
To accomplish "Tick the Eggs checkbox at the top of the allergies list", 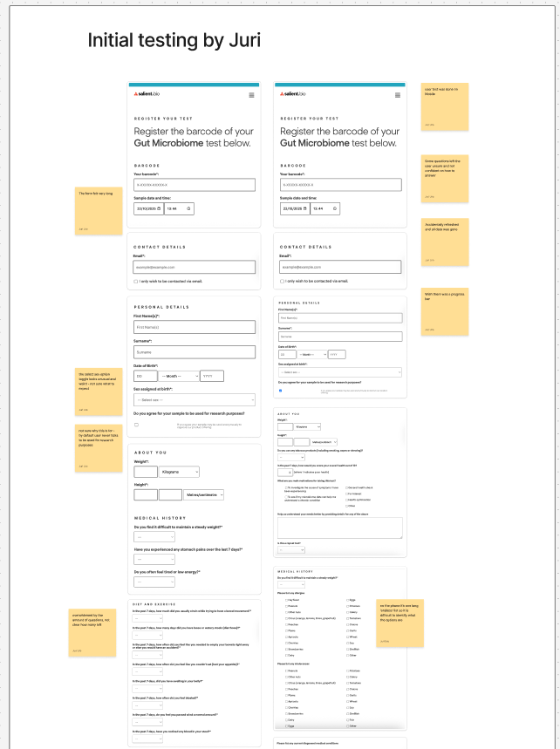I will coord(348,600).
